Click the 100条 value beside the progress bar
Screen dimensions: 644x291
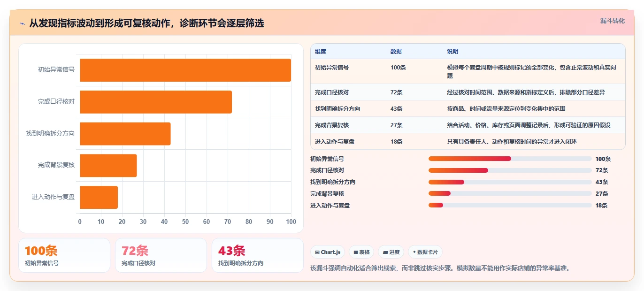point(603,159)
